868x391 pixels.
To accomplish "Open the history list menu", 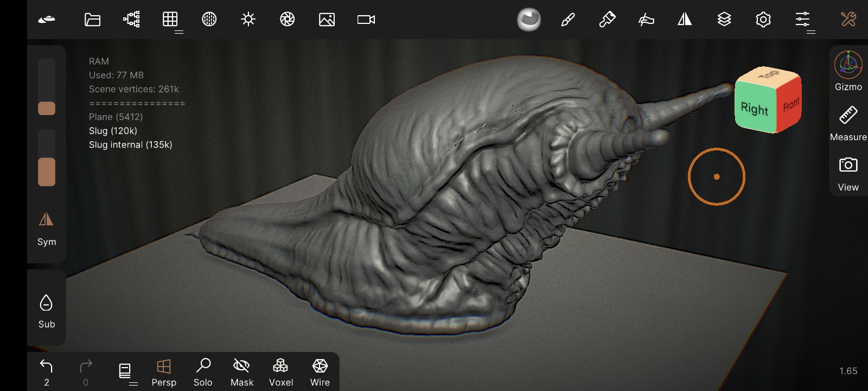I will click(x=125, y=371).
